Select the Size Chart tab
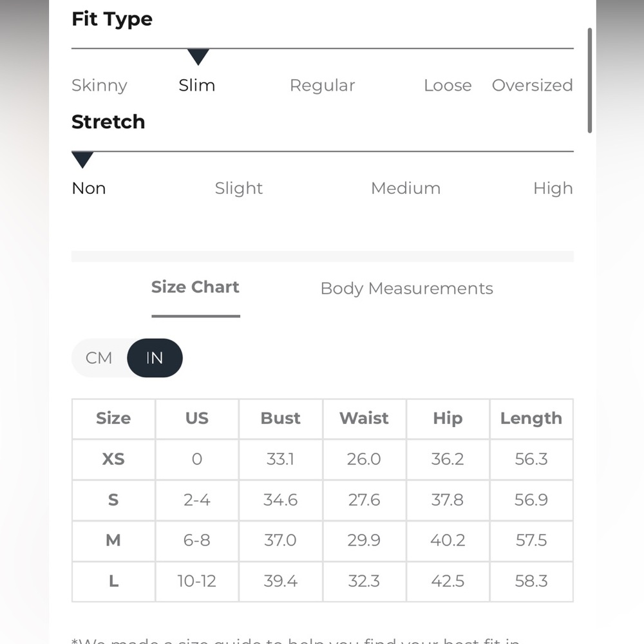The height and width of the screenshot is (644, 644). point(196,287)
